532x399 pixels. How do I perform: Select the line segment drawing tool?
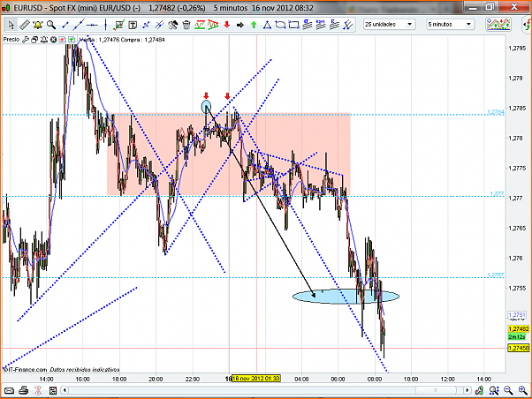[65, 25]
